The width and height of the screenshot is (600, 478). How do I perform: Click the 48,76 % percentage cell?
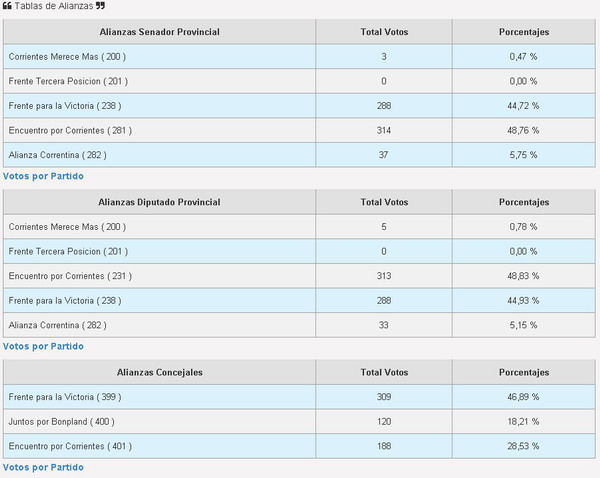(x=524, y=131)
